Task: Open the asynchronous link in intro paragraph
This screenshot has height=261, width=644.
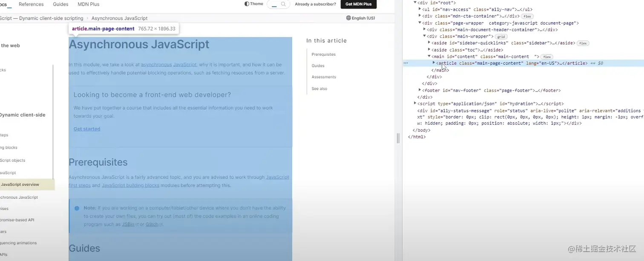Action: coord(156,65)
